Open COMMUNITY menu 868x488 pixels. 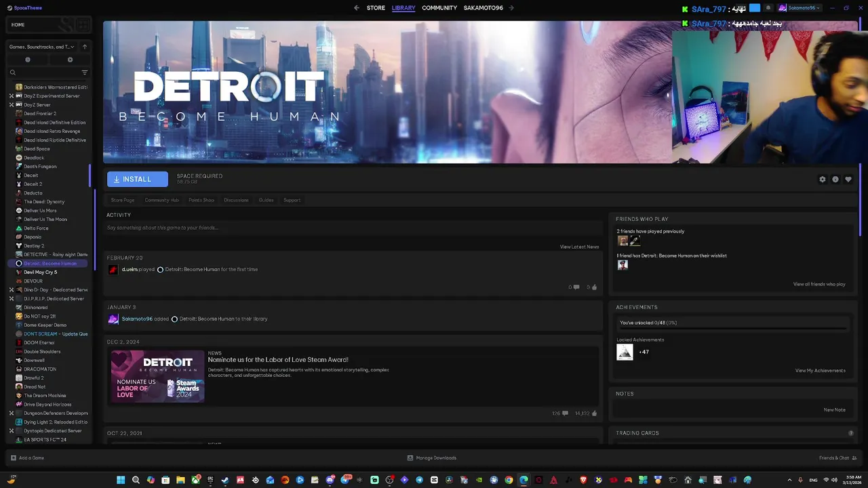pyautogui.click(x=439, y=8)
